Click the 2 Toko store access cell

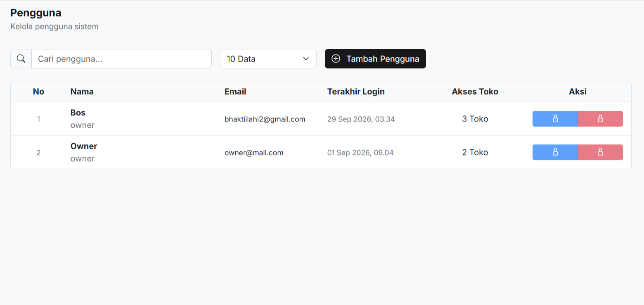[475, 152]
